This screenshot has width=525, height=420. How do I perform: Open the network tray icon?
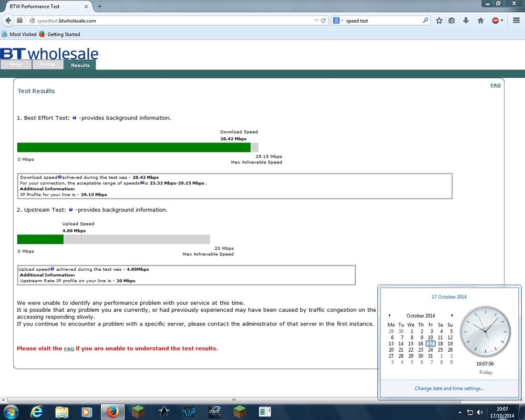click(470, 412)
